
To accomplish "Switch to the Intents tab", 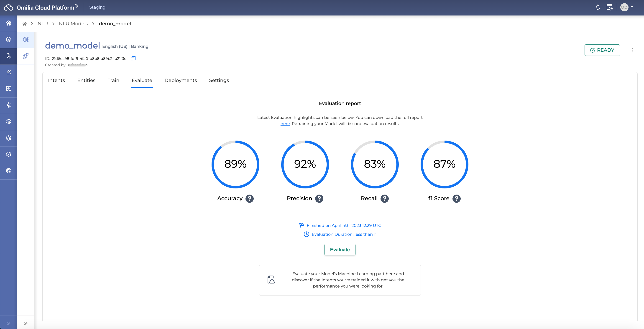I will pos(56,80).
